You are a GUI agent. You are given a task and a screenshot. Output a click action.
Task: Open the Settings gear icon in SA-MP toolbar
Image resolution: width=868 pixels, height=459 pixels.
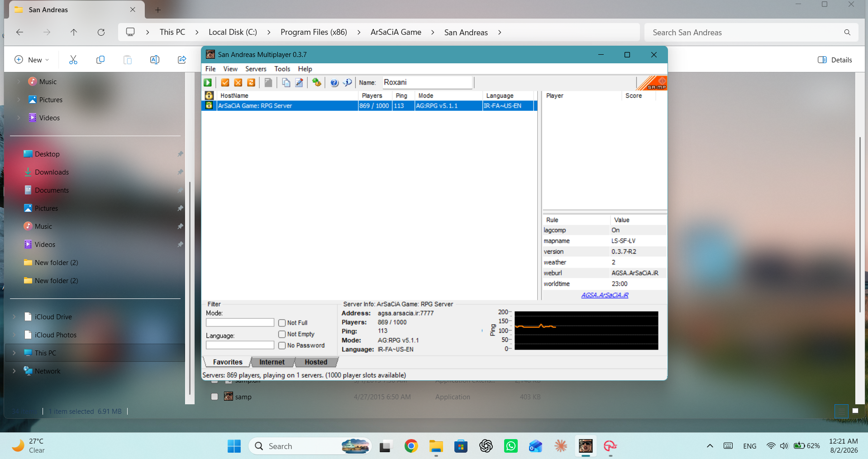pos(316,82)
